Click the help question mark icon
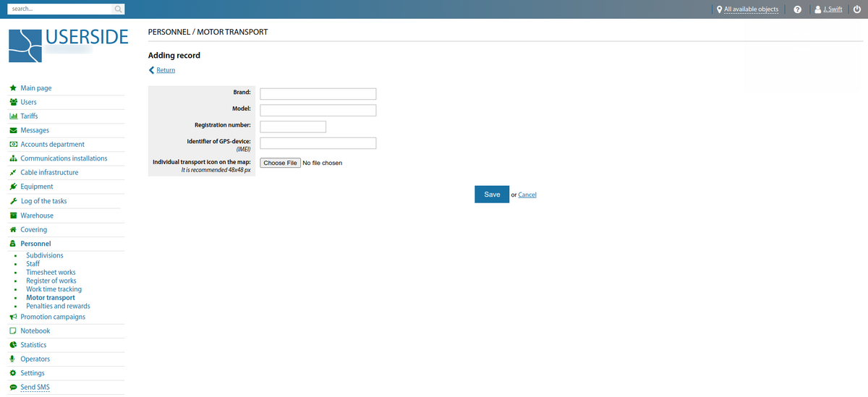The image size is (868, 397). [797, 9]
